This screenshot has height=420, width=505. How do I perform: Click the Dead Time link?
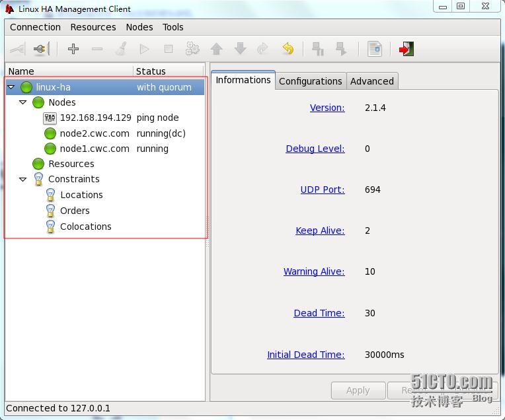(319, 313)
